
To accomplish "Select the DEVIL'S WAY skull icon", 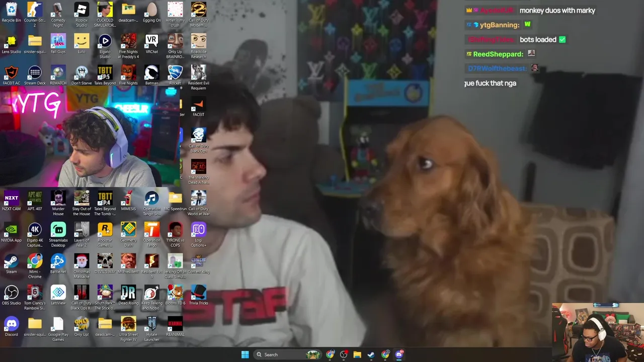I will pos(105,264).
